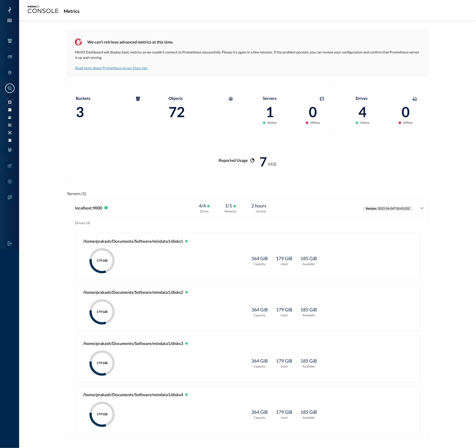Open the Buckets sidebar icon
476x448 pixels.
[x=10, y=41]
